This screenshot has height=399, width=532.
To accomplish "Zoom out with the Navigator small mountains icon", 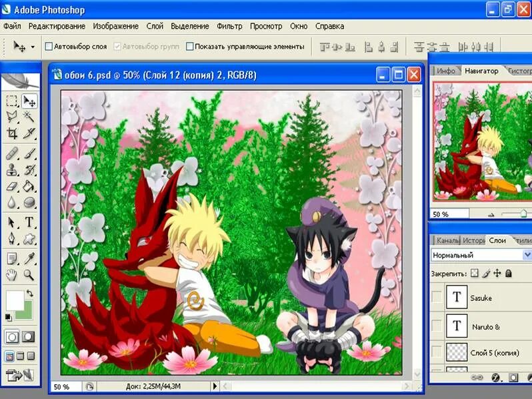I will (x=491, y=215).
